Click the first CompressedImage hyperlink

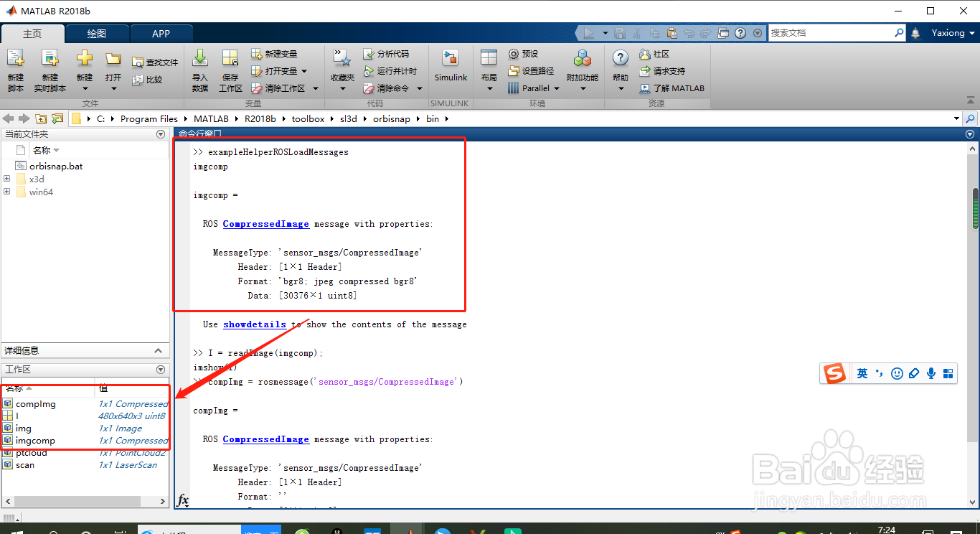(x=266, y=224)
